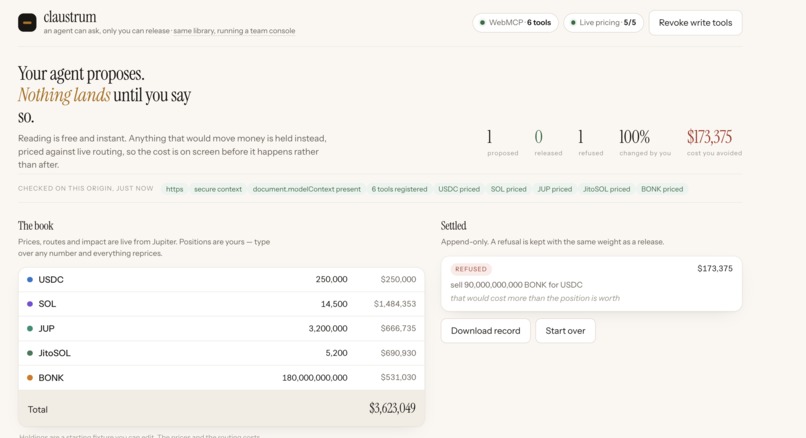Select the USDC priced chip
The height and width of the screenshot is (438, 806).
point(459,189)
